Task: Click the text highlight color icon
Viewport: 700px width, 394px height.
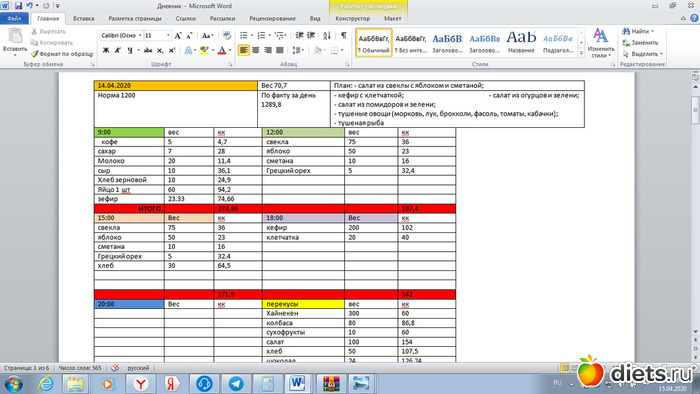Action: click(204, 50)
